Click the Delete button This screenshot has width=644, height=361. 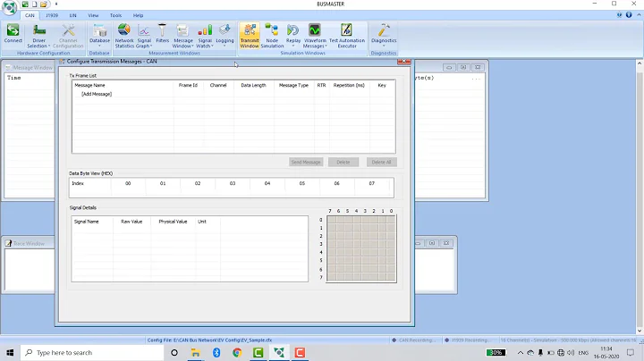pos(343,162)
